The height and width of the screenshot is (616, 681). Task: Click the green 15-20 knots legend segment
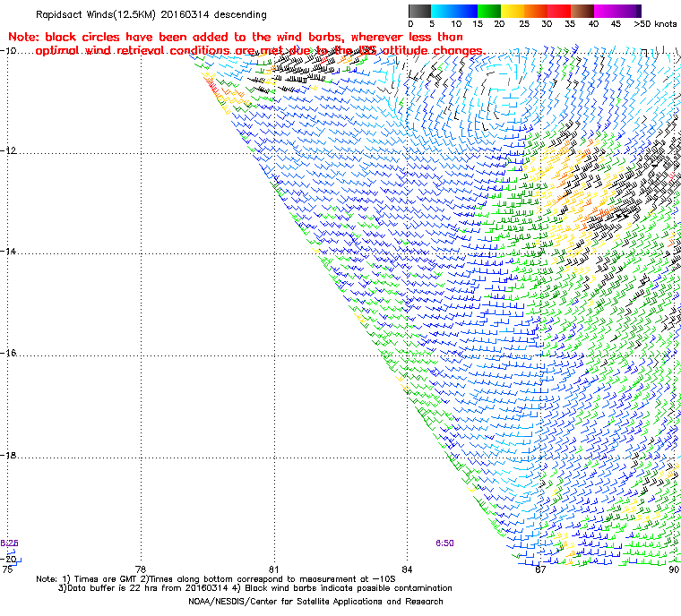pos(489,11)
